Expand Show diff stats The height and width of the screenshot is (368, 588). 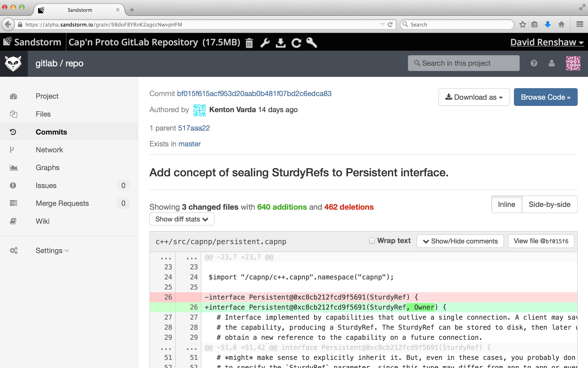182,219
